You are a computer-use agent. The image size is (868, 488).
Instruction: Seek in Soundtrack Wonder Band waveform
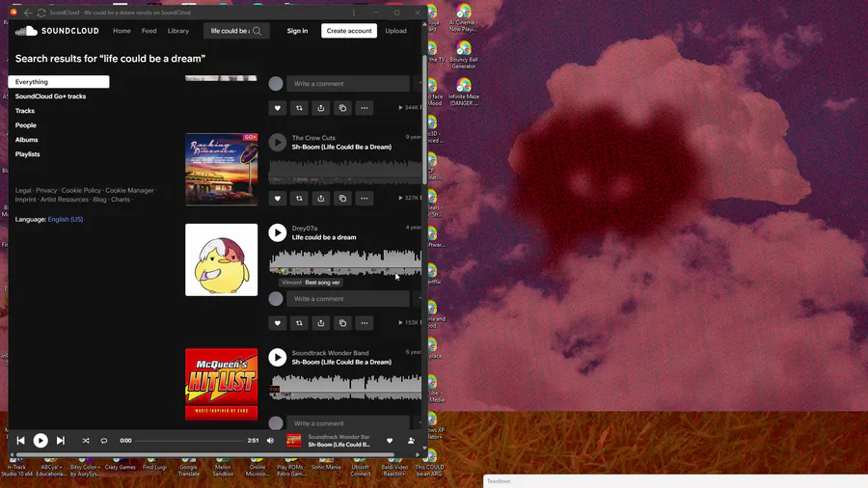(345, 387)
